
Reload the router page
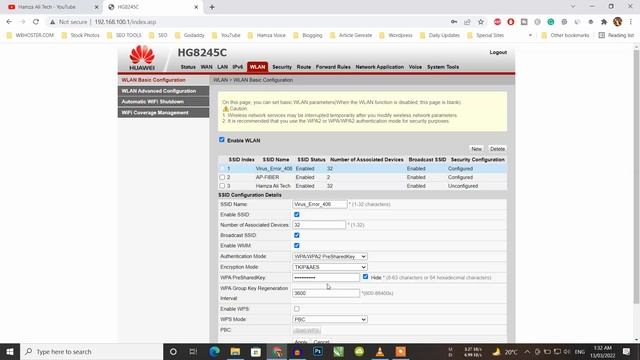[36, 22]
